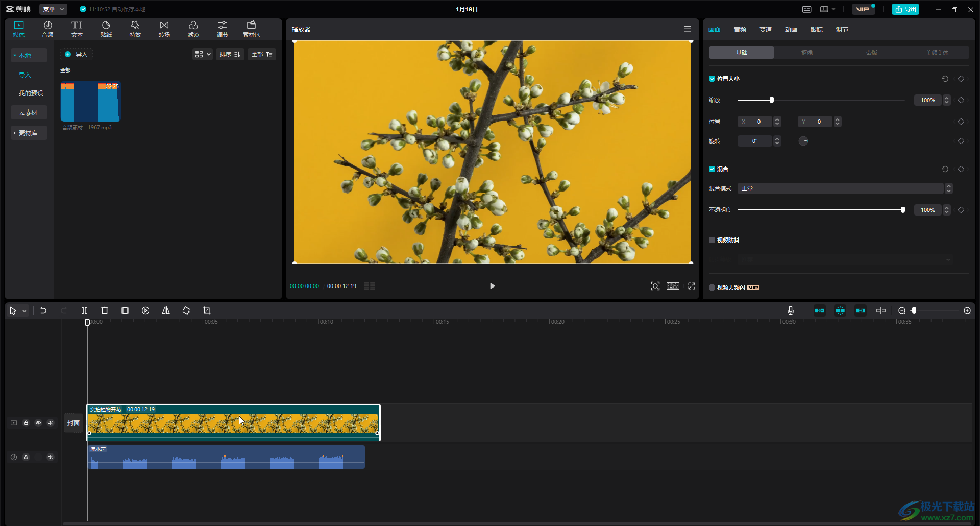The height and width of the screenshot is (526, 980).
Task: Switch to the 动画 animation tab
Action: point(791,30)
